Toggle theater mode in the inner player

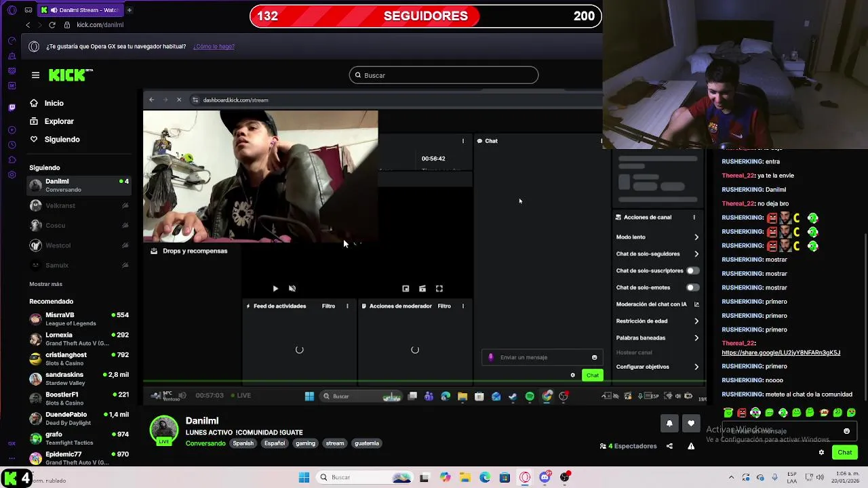pyautogui.click(x=422, y=289)
